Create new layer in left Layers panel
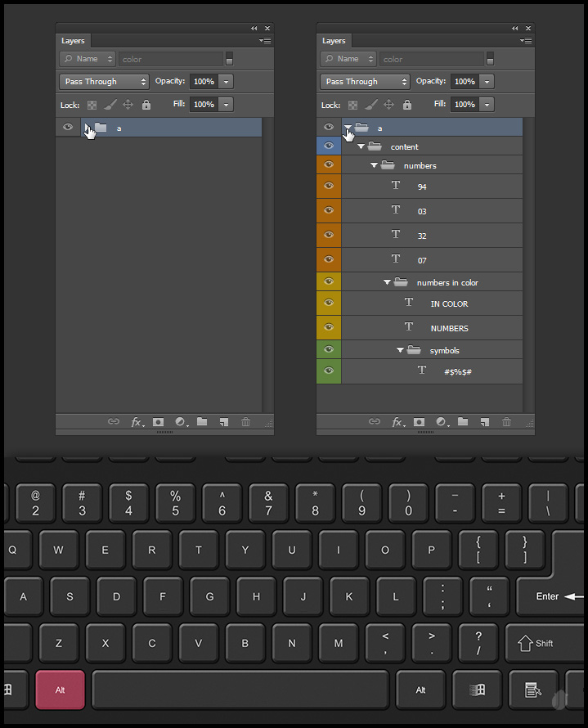The width and height of the screenshot is (588, 728). coord(223,422)
